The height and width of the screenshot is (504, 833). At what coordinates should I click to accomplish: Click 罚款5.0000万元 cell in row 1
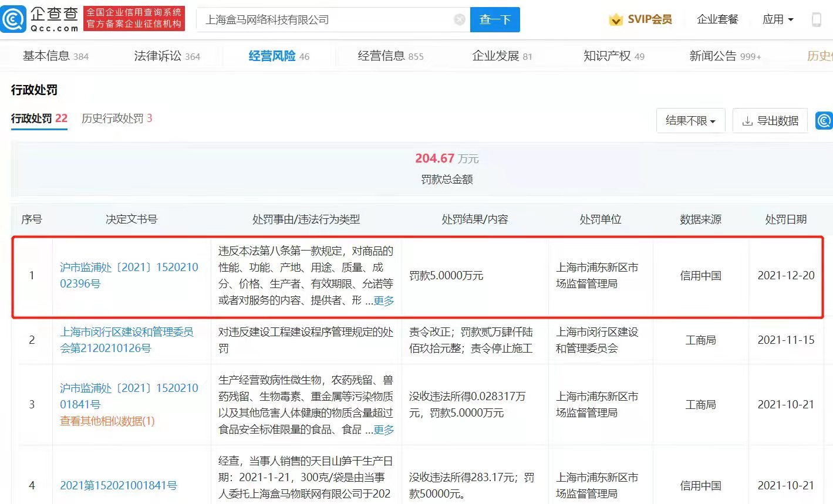coord(446,276)
